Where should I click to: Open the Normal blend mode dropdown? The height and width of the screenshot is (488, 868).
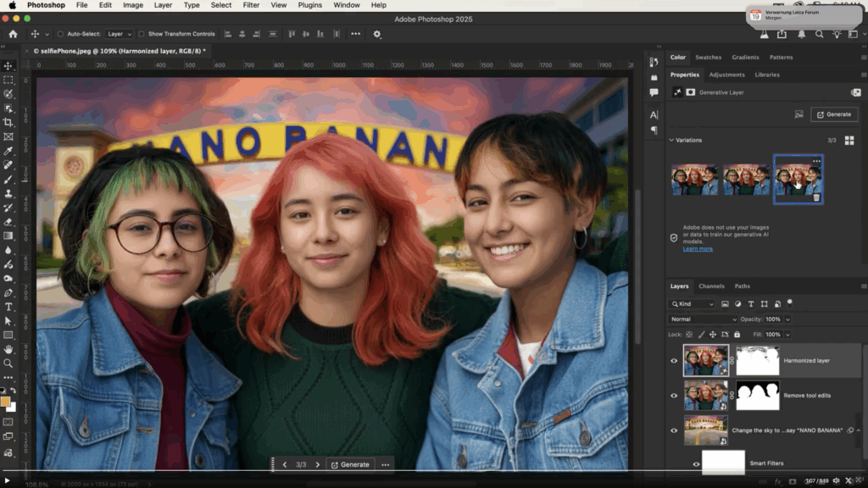click(704, 319)
